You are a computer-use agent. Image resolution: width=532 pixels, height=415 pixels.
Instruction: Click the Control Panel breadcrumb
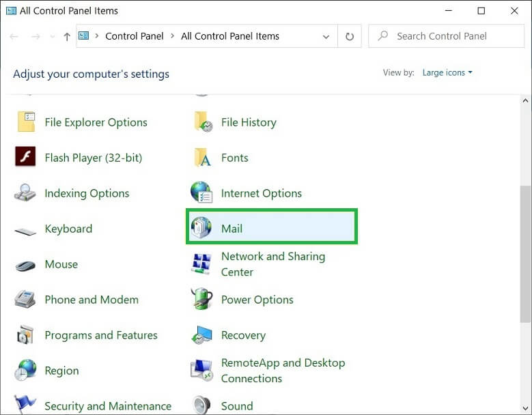135,36
